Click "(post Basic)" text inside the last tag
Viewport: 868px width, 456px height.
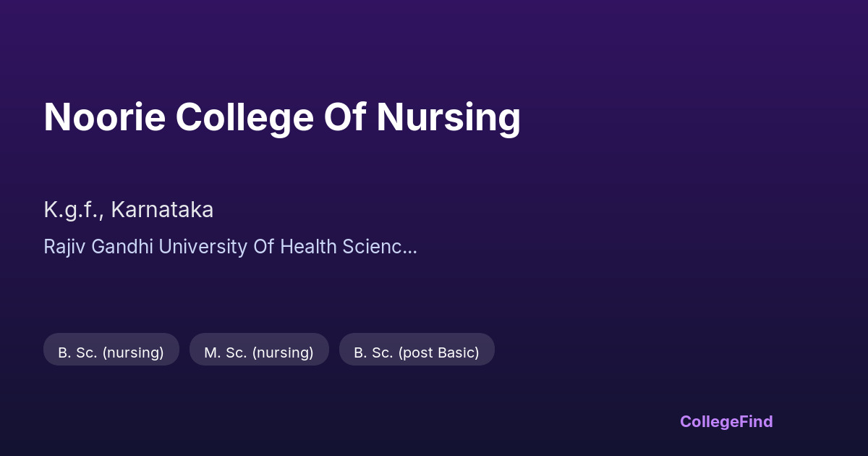pyautogui.click(x=438, y=352)
